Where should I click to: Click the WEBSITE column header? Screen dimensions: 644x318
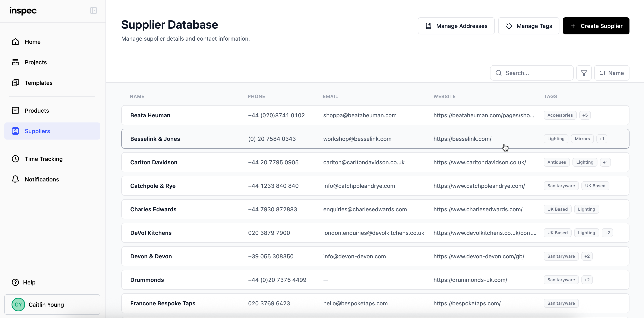[x=445, y=96]
